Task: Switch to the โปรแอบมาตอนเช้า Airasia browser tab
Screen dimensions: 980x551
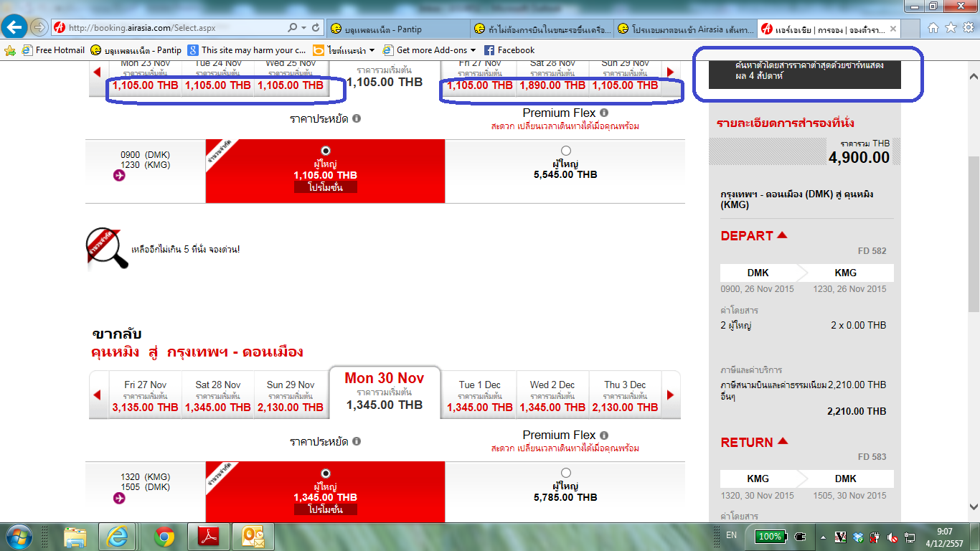Action: pos(684,29)
